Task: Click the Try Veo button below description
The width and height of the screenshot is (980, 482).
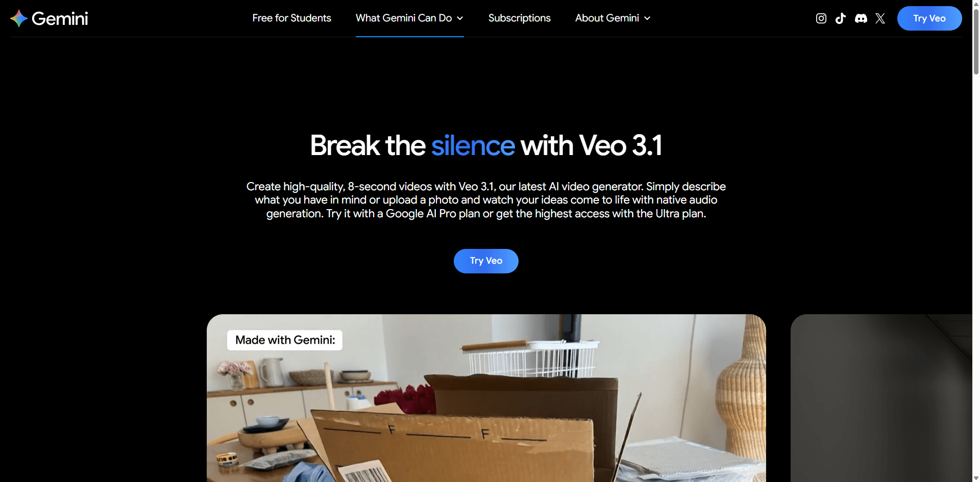Action: (486, 261)
